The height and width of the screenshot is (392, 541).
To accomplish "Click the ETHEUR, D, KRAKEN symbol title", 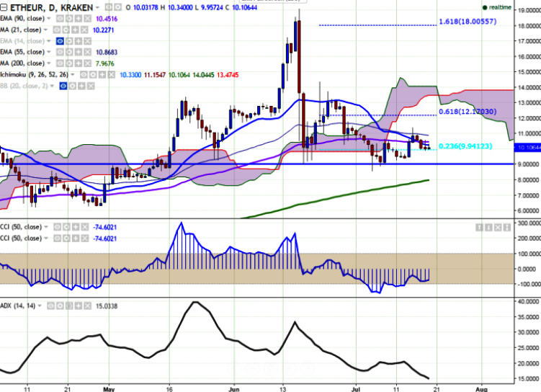I will 51,7.
